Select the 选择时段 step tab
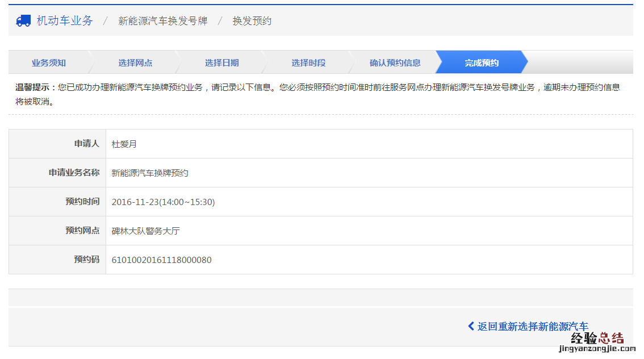Screen dimensions: 644x359 click(x=308, y=62)
